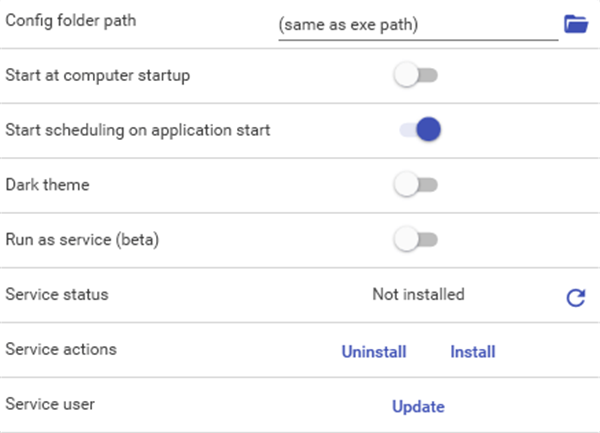Click the 'Service status' label
The image size is (600, 433).
pyautogui.click(x=57, y=295)
